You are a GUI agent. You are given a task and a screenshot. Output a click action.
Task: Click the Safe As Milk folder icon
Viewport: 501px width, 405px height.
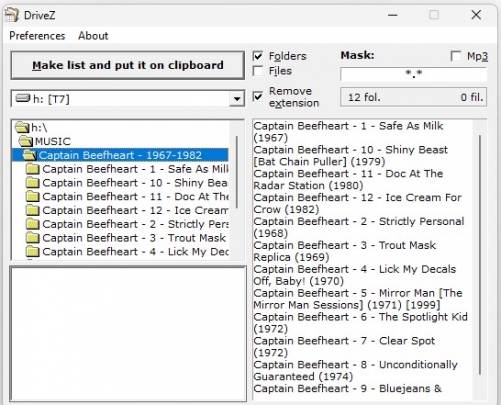pyautogui.click(x=33, y=169)
